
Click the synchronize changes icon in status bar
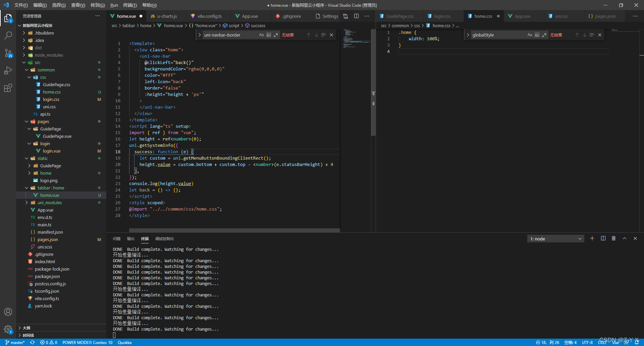pyautogui.click(x=32, y=342)
